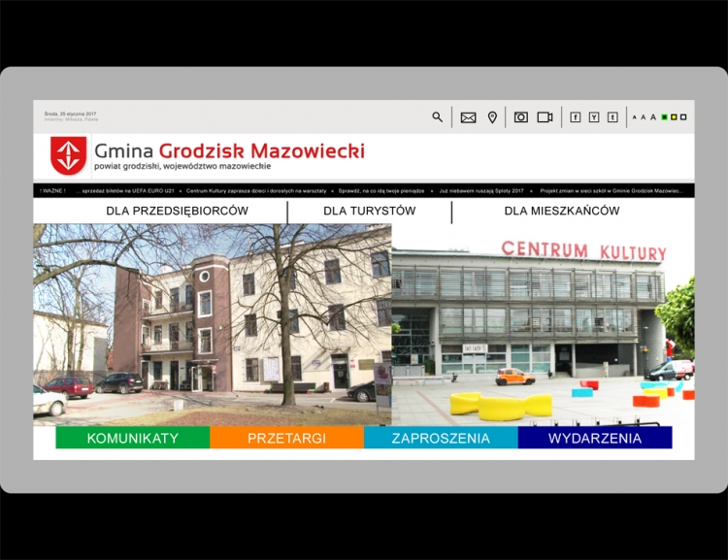The height and width of the screenshot is (560, 728).
Task: Open the 'DLA TURYSTÓW' menu
Action: (369, 211)
